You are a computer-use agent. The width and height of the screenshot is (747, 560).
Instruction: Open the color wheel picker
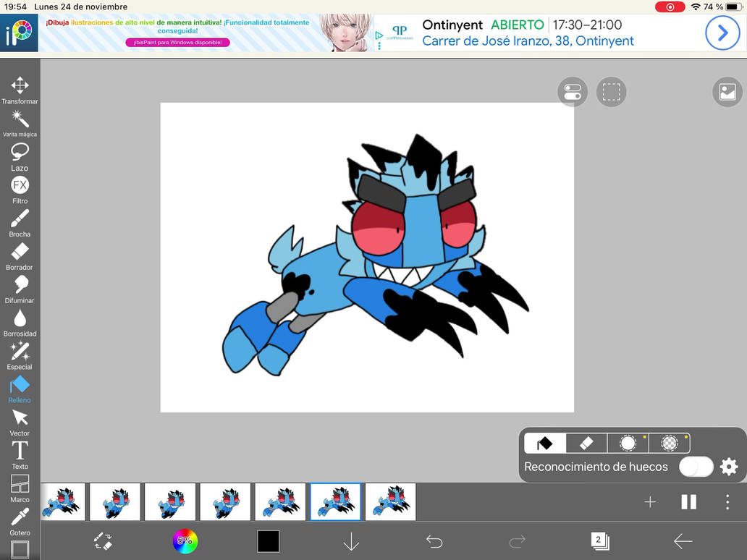[x=185, y=541]
